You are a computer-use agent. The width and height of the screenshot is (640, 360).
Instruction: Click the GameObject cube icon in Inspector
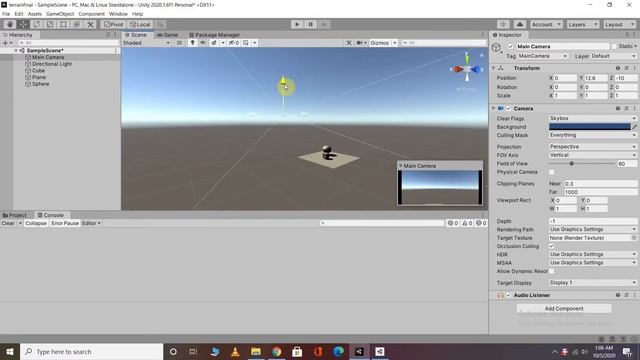[x=496, y=48]
